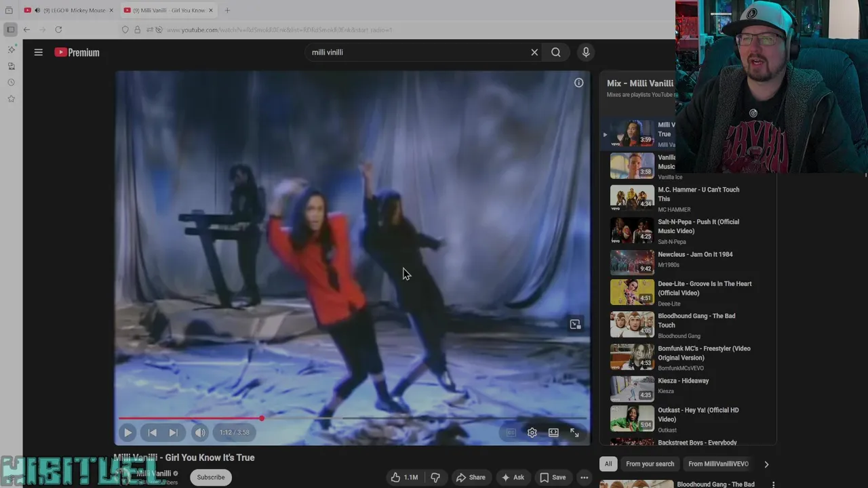The width and height of the screenshot is (868, 488).
Task: Open the YouTube hamburger guide menu
Action: click(39, 52)
